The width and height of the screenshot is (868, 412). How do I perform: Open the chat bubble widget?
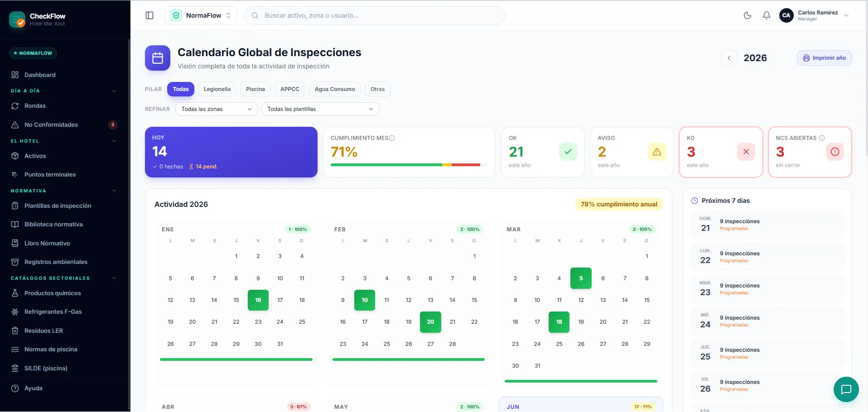pyautogui.click(x=846, y=389)
